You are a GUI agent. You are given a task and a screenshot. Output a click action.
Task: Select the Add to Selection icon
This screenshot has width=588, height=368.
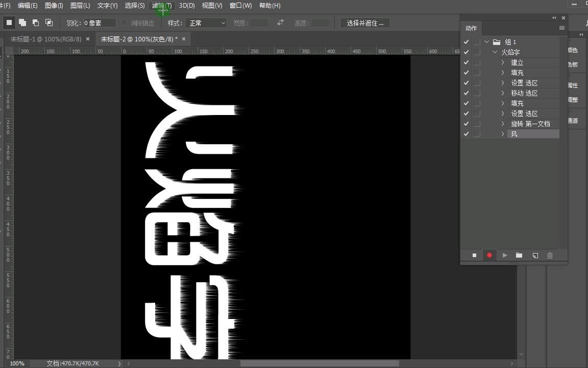[22, 22]
